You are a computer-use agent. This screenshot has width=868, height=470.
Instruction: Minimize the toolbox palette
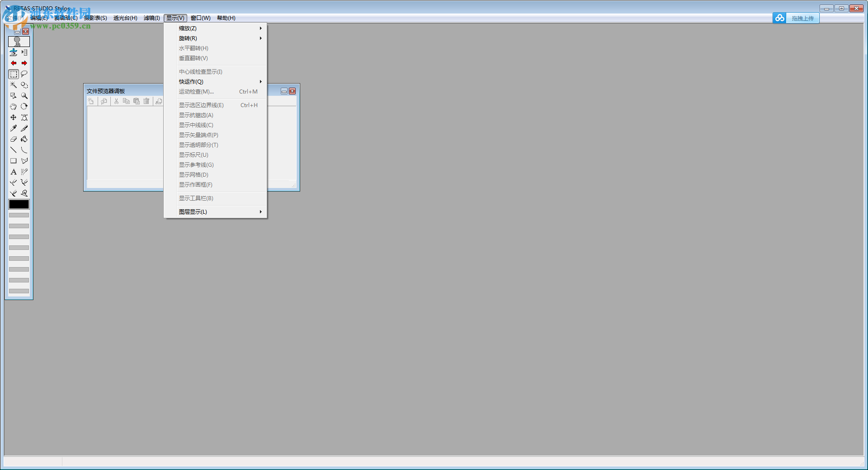click(x=17, y=32)
